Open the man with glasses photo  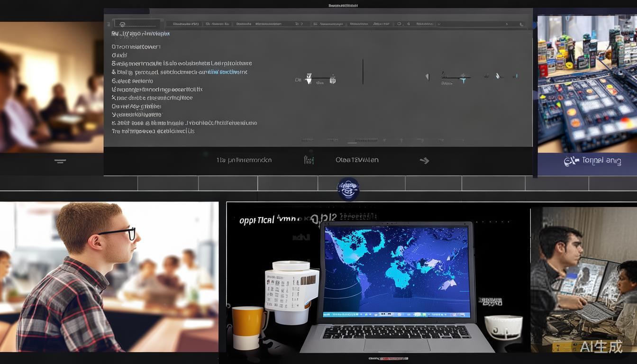point(109,277)
